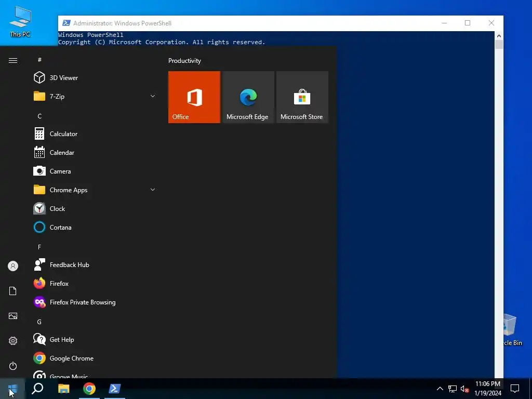532x399 pixels.
Task: Click the PowerShell scrollbar up arrow
Action: pyautogui.click(x=499, y=35)
